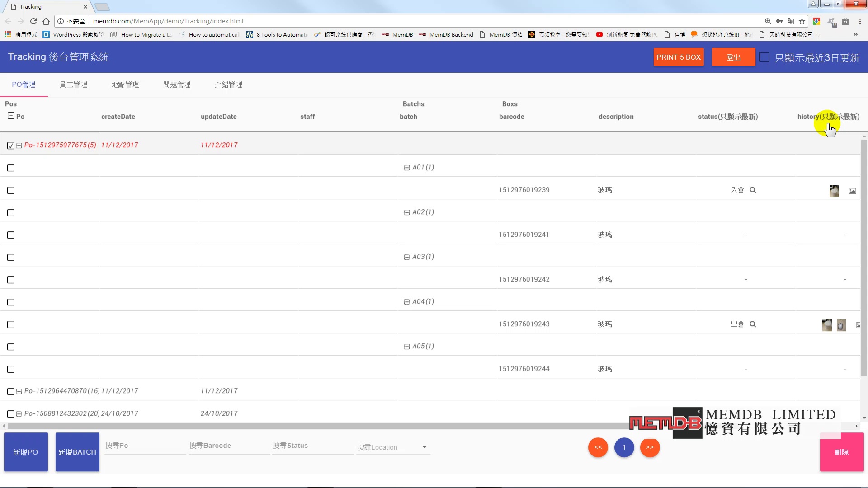Open the MemDB Backend bookmark
Viewport: 868px width, 488px height.
(446, 34)
